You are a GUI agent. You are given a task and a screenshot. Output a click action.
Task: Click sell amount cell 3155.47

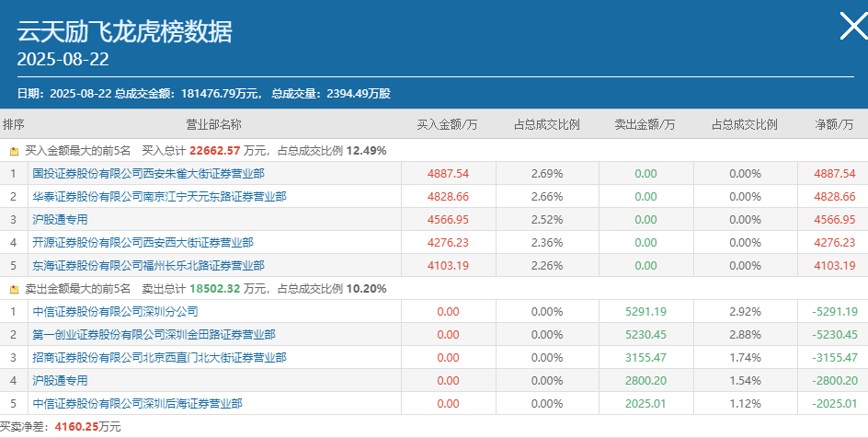coord(646,358)
